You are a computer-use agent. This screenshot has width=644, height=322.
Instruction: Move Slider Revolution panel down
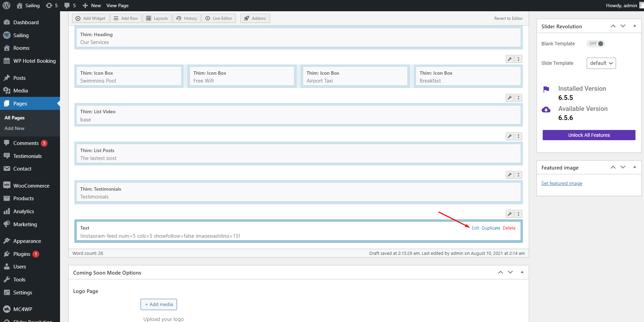coord(623,26)
